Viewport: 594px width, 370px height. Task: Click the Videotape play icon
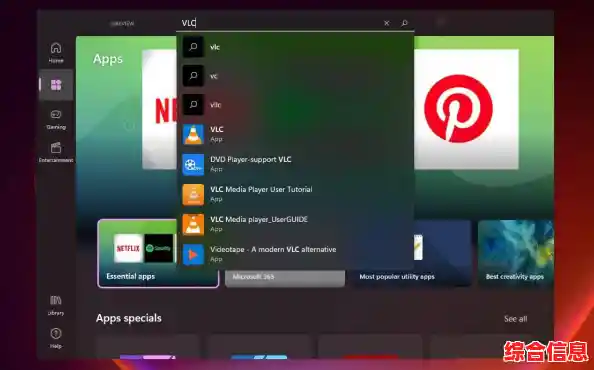point(193,254)
